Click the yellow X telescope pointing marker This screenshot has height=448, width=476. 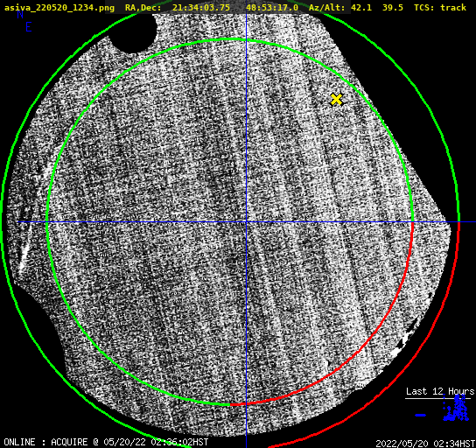tap(336, 99)
